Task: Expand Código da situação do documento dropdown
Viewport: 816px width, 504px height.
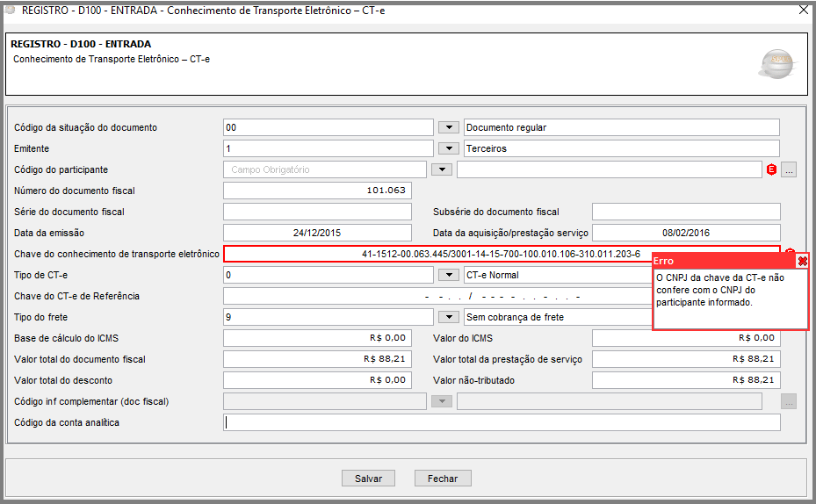Action: coord(449,127)
